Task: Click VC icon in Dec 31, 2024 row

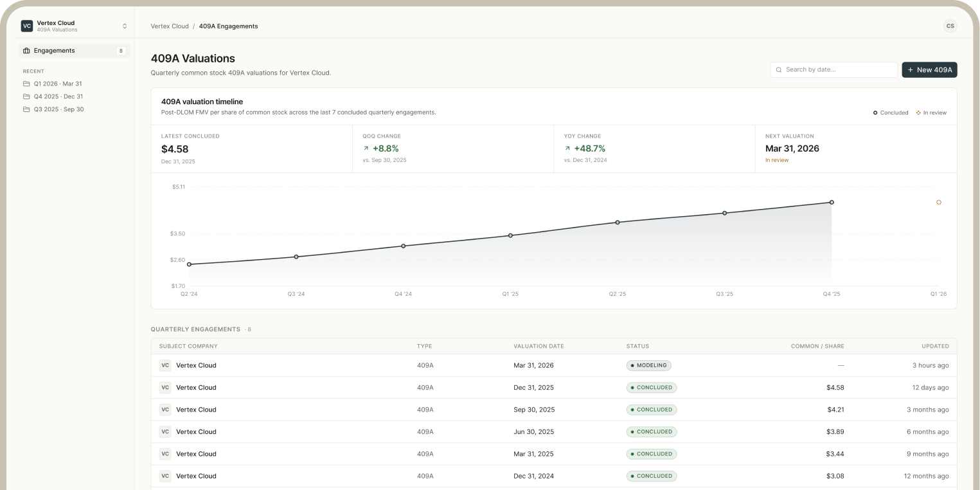Action: (x=165, y=476)
